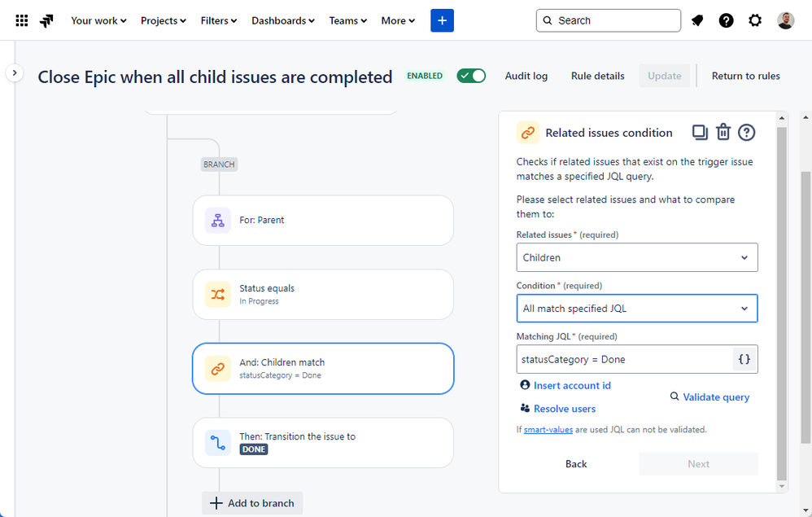Insert smart value with curly braces button
812x517 pixels.
(x=744, y=359)
